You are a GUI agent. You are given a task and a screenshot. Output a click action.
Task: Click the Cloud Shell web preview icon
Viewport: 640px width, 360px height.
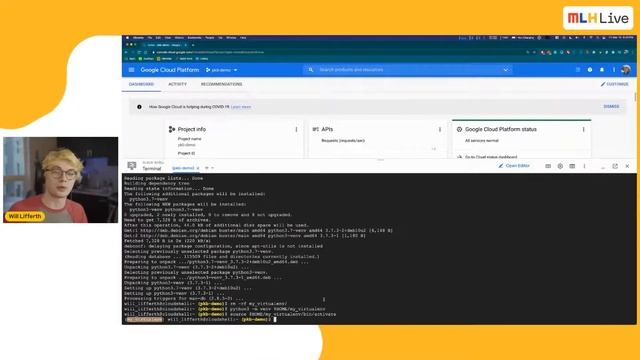coord(572,166)
